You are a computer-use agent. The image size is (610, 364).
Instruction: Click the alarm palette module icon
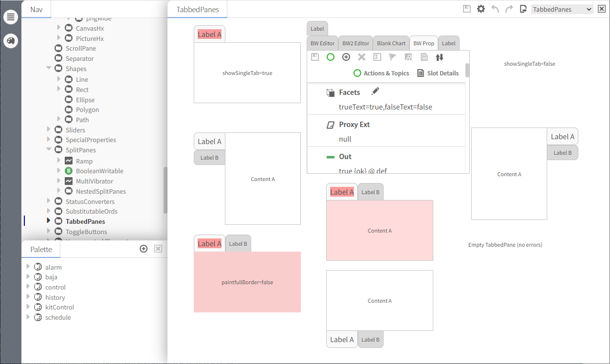click(x=38, y=267)
